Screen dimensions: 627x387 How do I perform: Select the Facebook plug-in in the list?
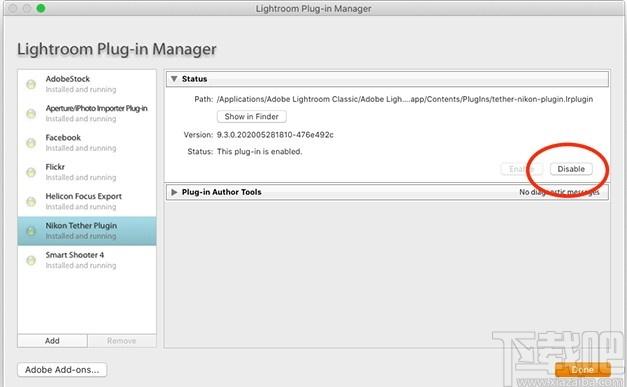coord(87,143)
